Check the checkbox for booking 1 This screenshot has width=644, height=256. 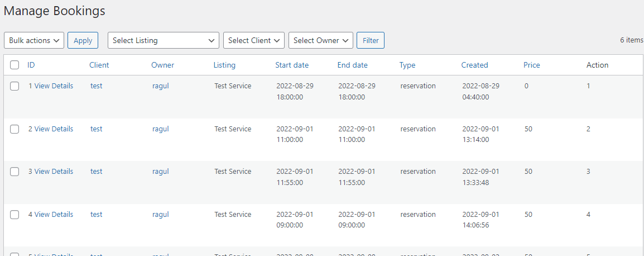15,86
